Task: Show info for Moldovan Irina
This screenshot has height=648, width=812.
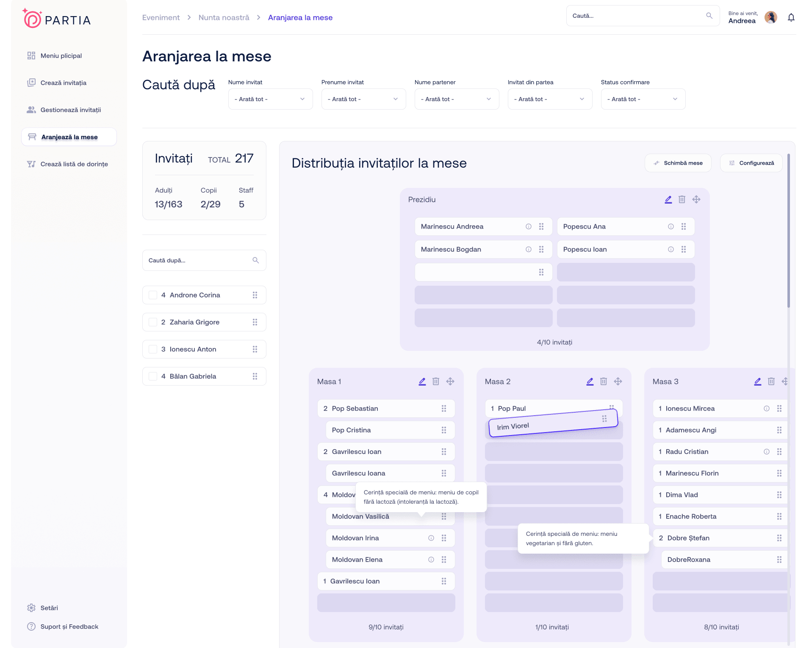Action: tap(431, 538)
